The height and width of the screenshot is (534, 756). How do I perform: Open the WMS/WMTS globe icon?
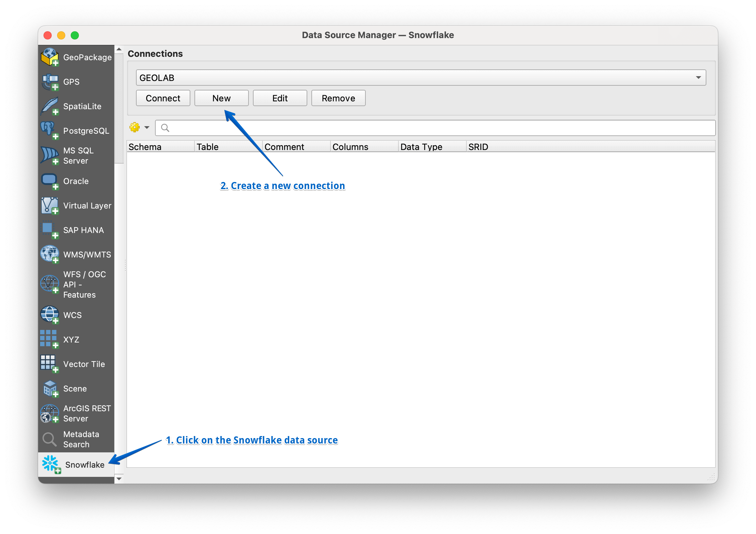click(x=50, y=255)
